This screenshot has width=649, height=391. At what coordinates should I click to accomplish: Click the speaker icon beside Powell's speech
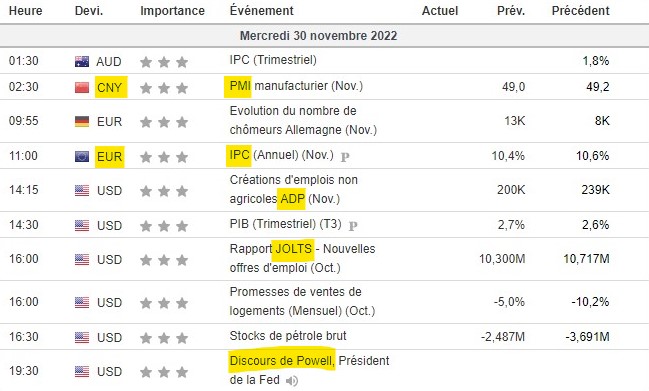(292, 380)
